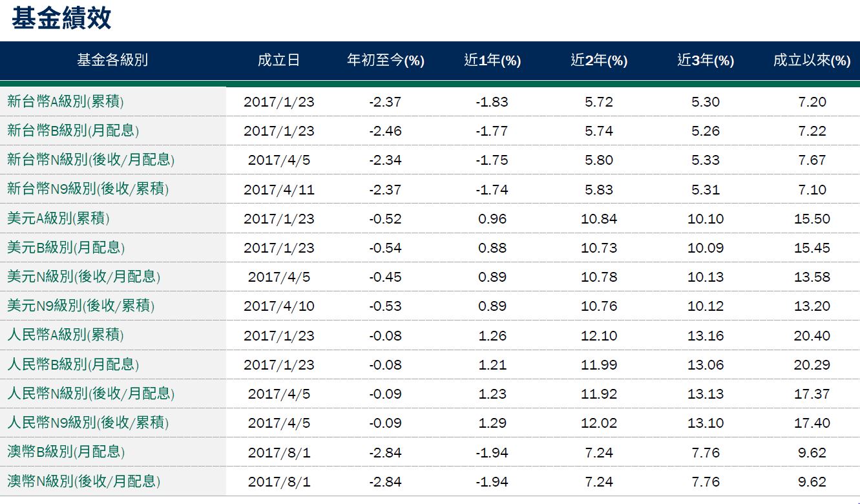Select the 基金各級別 column header
Image resolution: width=860 pixels, height=504 pixels.
point(112,60)
